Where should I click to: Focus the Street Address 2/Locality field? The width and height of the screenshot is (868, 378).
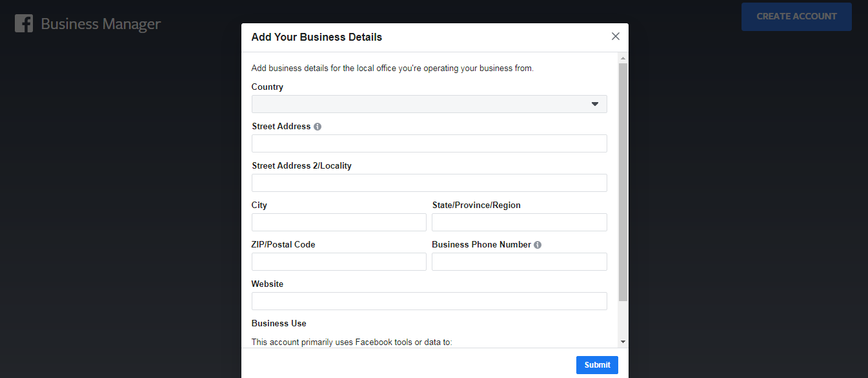click(x=429, y=183)
